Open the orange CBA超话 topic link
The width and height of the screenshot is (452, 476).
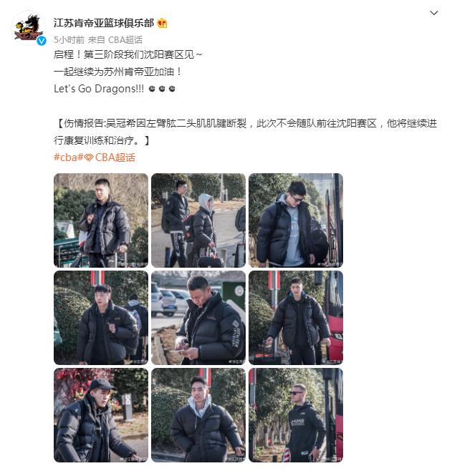115,157
